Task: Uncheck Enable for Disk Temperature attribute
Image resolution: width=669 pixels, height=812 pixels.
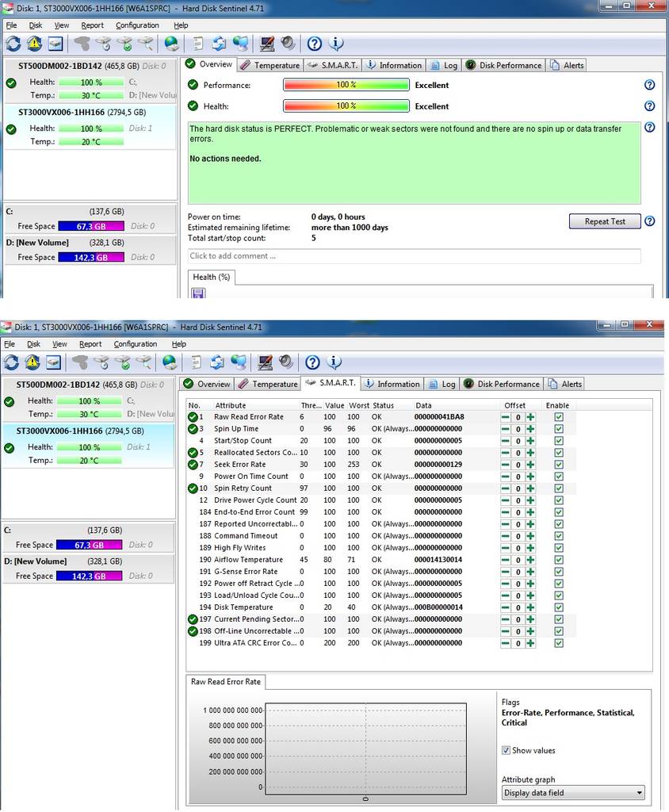Action: [x=559, y=607]
